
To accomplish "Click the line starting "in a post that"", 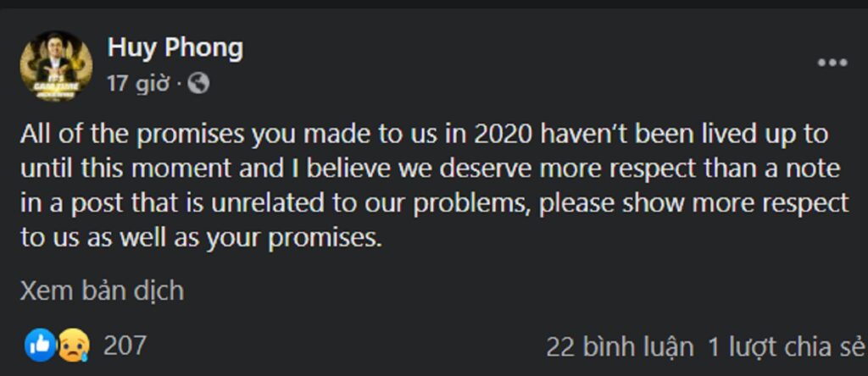I will (434, 204).
